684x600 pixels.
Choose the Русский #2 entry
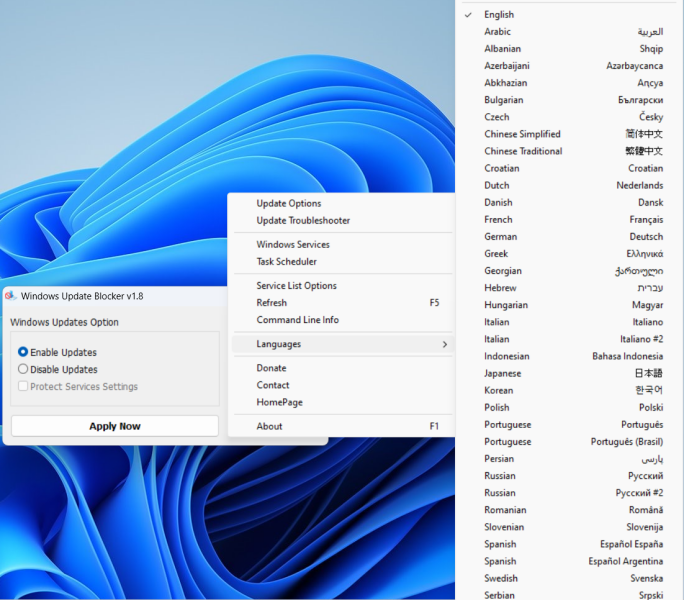(x=569, y=492)
